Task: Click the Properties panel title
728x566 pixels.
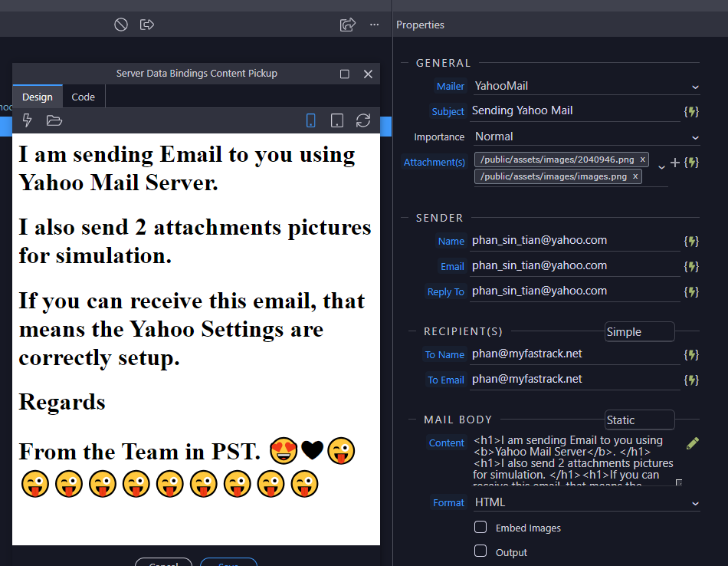Action: 420,25
